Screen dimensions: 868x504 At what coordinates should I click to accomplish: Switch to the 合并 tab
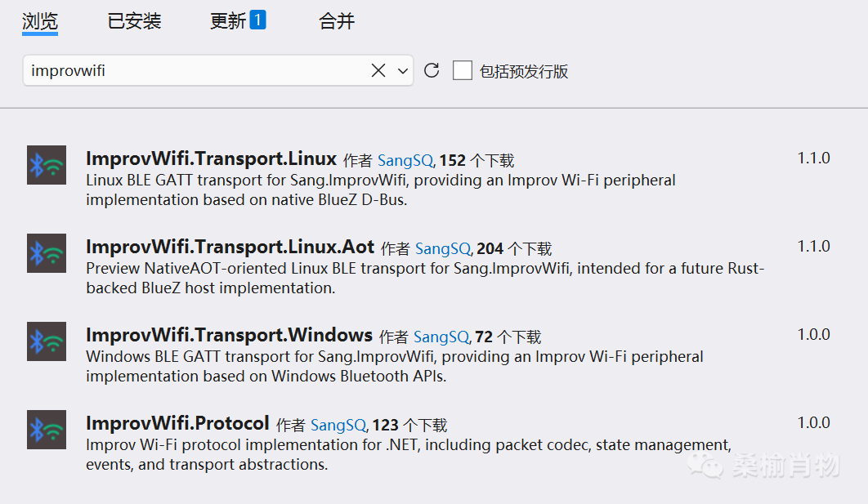click(x=336, y=22)
